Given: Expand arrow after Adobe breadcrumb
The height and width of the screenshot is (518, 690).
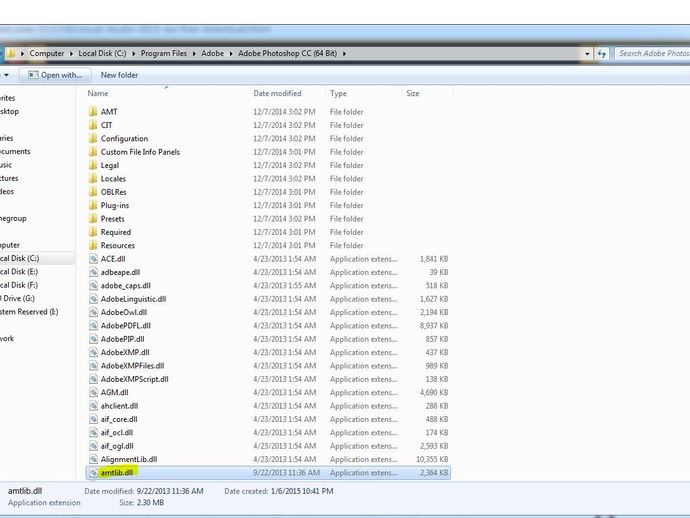Looking at the screenshot, I should point(231,53).
